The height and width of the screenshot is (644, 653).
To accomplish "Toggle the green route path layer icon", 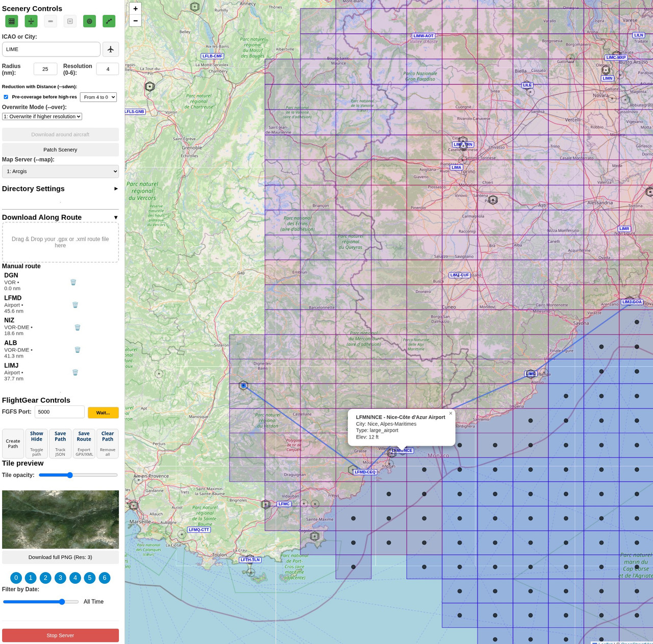I will (109, 21).
